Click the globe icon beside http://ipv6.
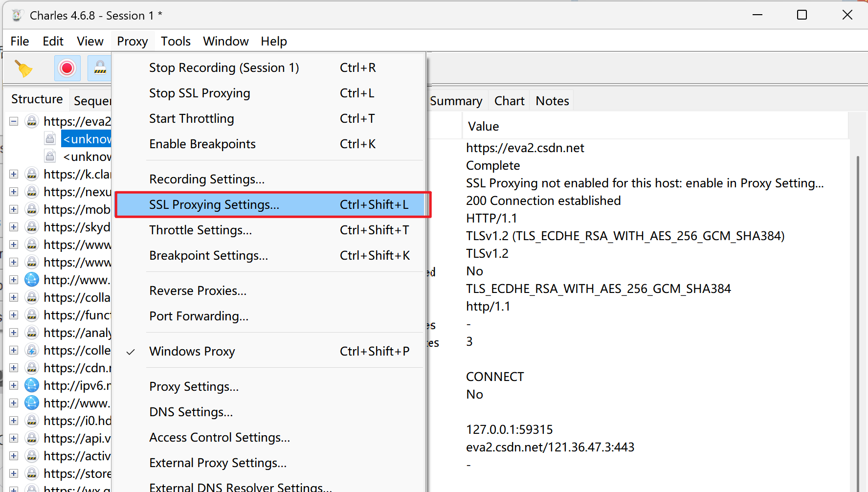The width and height of the screenshot is (868, 492). 32,385
